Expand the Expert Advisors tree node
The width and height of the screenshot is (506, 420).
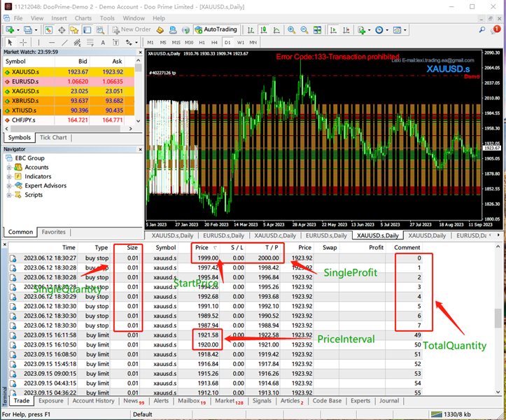[x=9, y=185]
